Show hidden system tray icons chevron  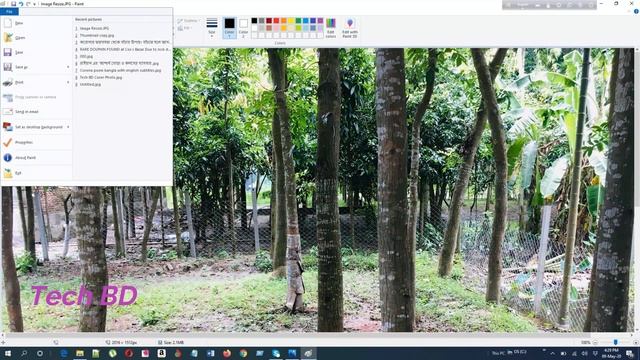[x=553, y=353]
